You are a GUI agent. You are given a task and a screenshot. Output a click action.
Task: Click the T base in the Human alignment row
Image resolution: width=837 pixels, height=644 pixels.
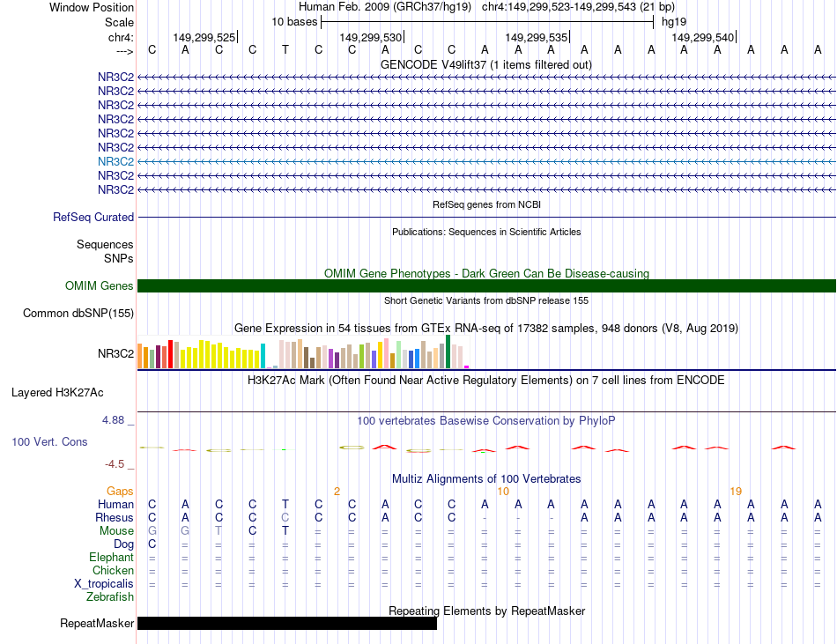click(285, 504)
